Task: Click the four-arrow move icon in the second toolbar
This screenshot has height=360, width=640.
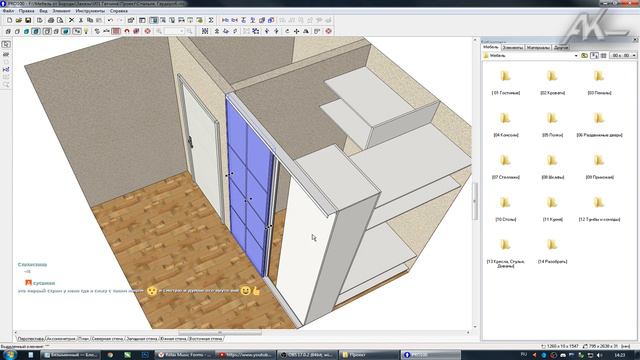Action: (296, 31)
